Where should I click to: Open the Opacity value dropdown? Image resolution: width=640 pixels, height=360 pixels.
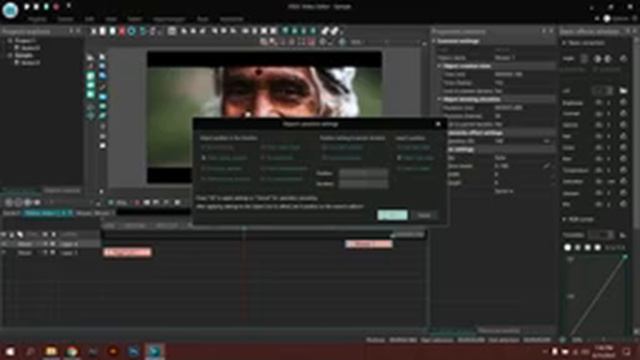547,141
